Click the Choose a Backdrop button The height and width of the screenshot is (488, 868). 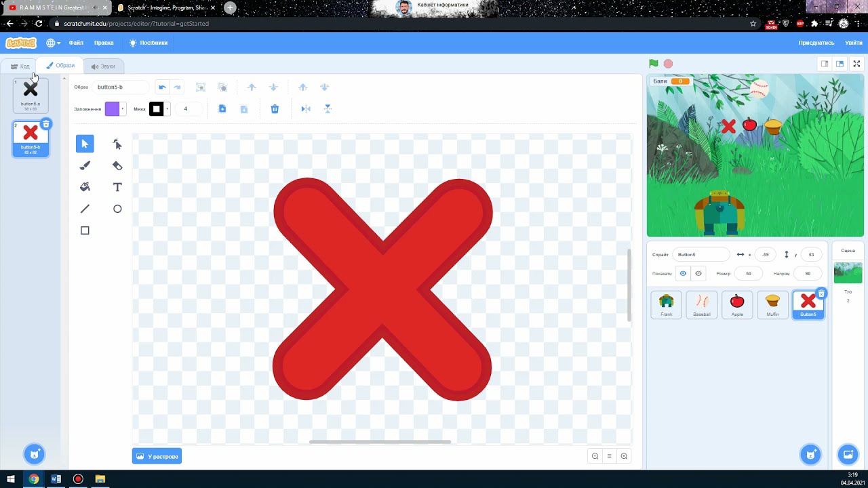848,454
